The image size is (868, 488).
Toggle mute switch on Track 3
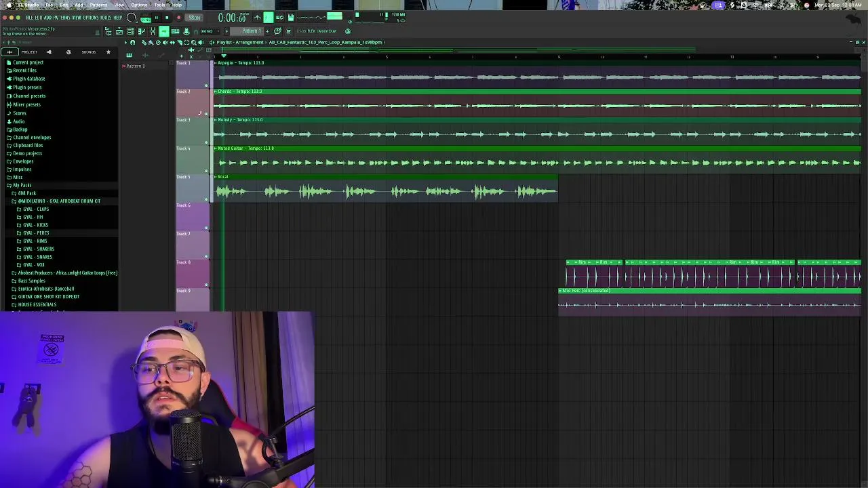[x=206, y=142]
